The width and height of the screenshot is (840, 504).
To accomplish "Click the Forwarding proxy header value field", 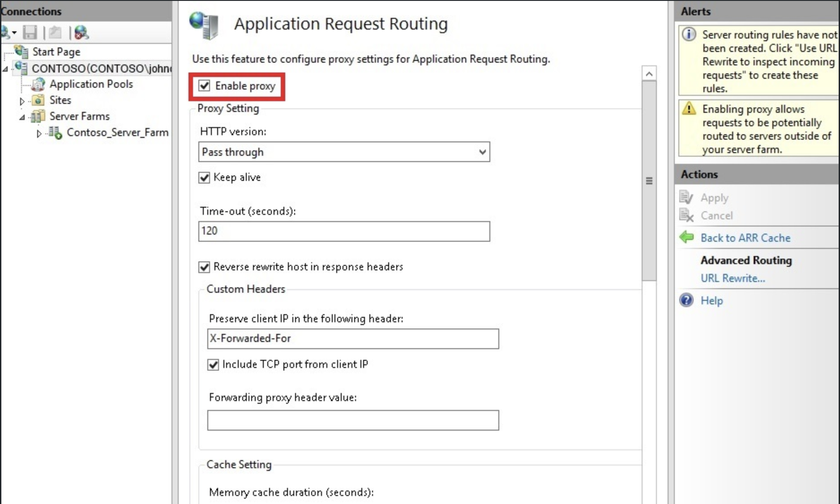I will 353,420.
